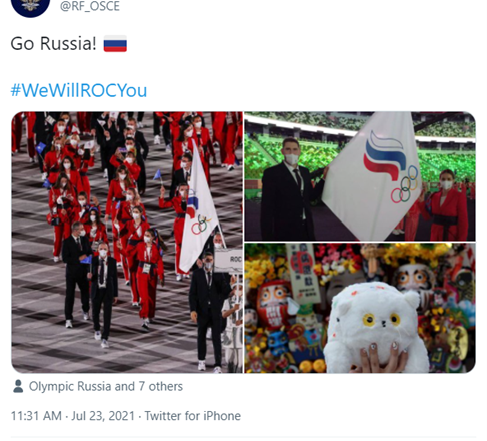This screenshot has width=487, height=441.
Task: Click the Jul 23, 2021 date
Action: pos(103,416)
